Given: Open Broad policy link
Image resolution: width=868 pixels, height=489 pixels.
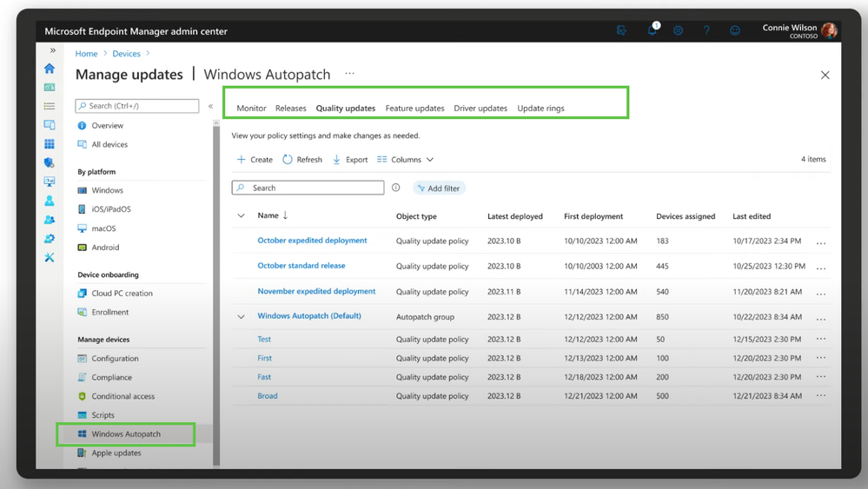Looking at the screenshot, I should point(268,395).
